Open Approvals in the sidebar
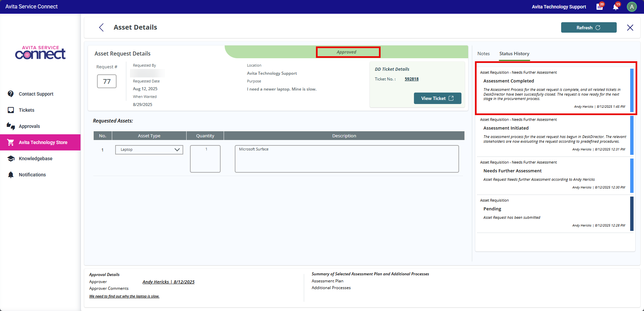Screen dimensions: 644x311 40,126
